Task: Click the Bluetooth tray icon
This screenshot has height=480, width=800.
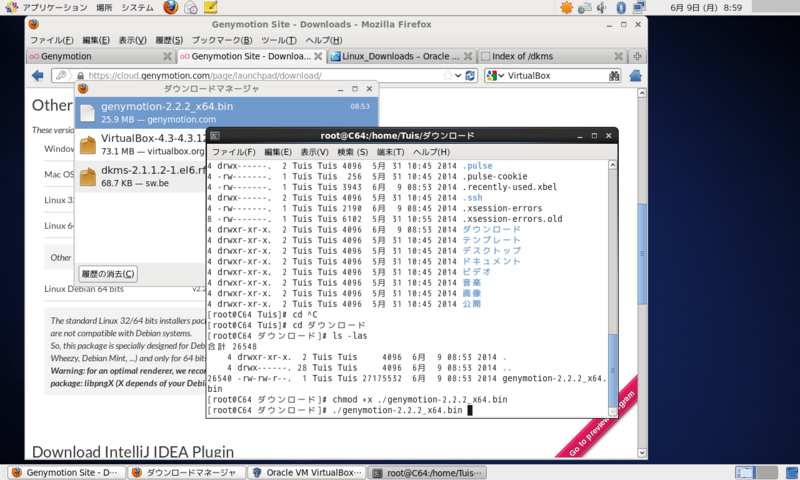Action: pos(621,8)
